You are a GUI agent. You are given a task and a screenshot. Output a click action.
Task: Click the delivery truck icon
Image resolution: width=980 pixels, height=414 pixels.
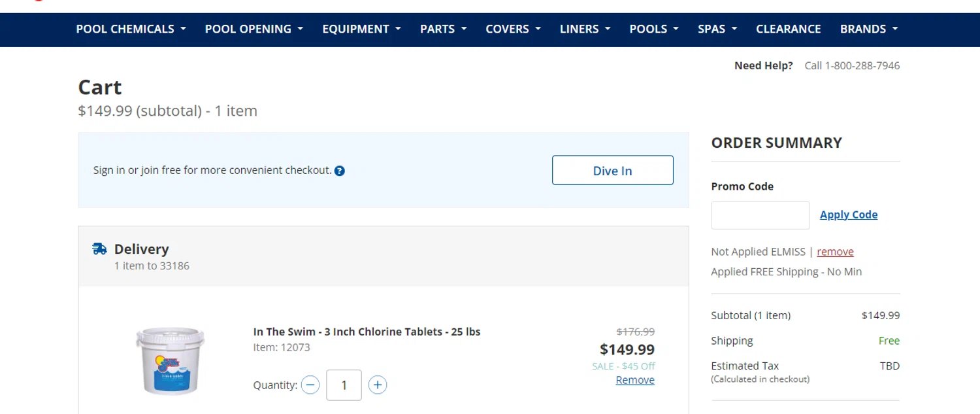pos(99,249)
